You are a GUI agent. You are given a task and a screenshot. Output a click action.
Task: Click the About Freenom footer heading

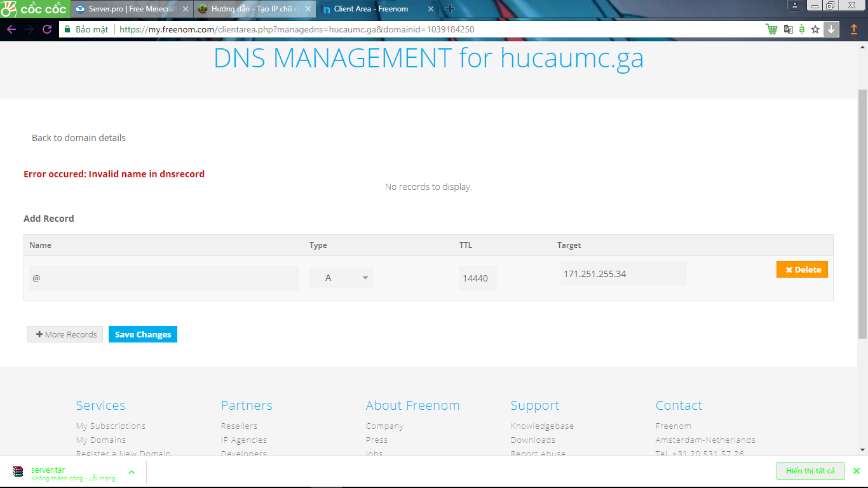(x=412, y=405)
